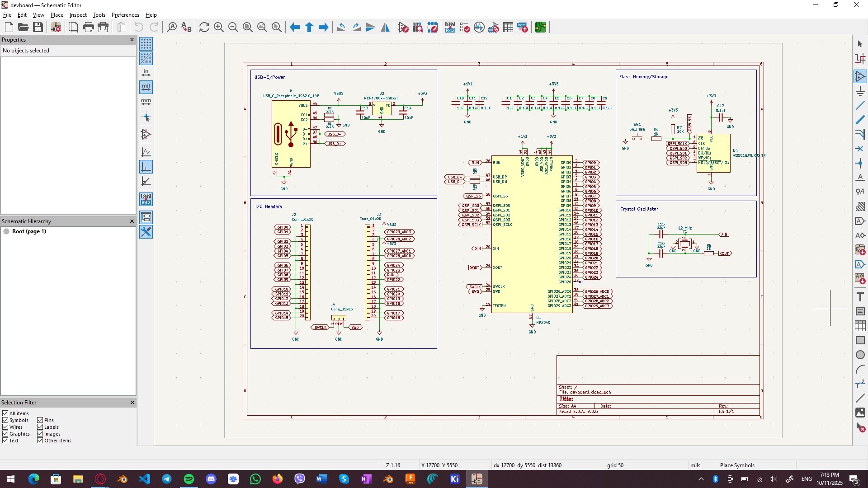Image resolution: width=868 pixels, height=488 pixels.
Task: Close the Properties panel
Action: pos(132,40)
